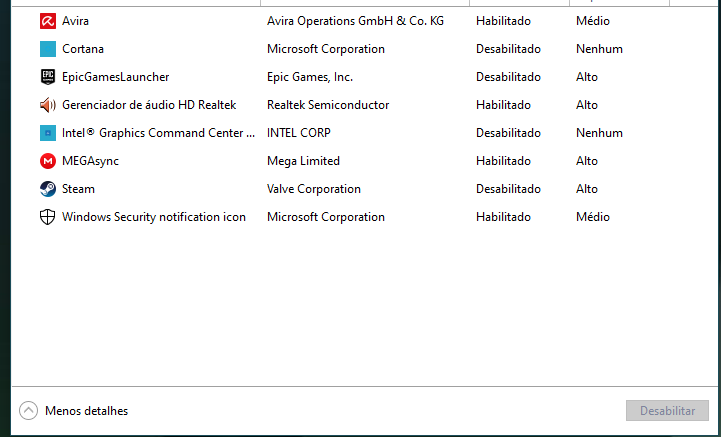721x437 pixels.
Task: Click Médio impact in Windows Security row
Action: (x=593, y=217)
